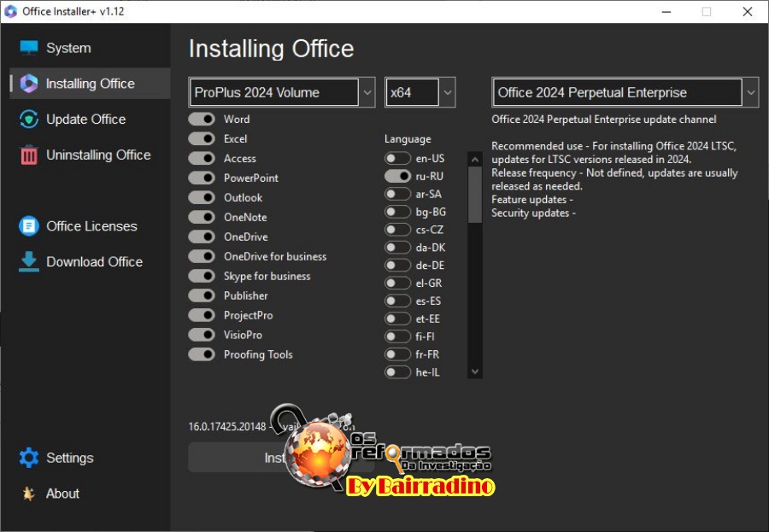Enable the fi-FI language switch

[x=397, y=336]
